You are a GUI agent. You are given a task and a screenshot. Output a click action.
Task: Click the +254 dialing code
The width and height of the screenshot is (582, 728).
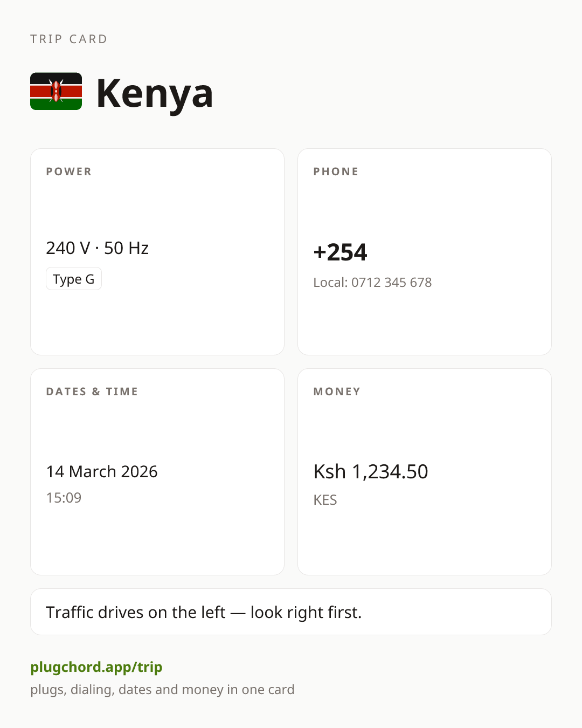point(341,252)
